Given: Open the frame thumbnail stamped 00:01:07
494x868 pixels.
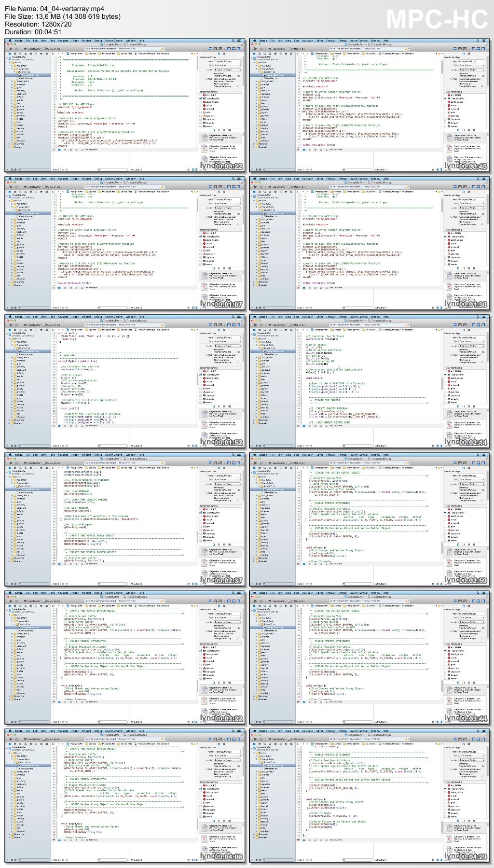Looking at the screenshot, I should tap(124, 243).
